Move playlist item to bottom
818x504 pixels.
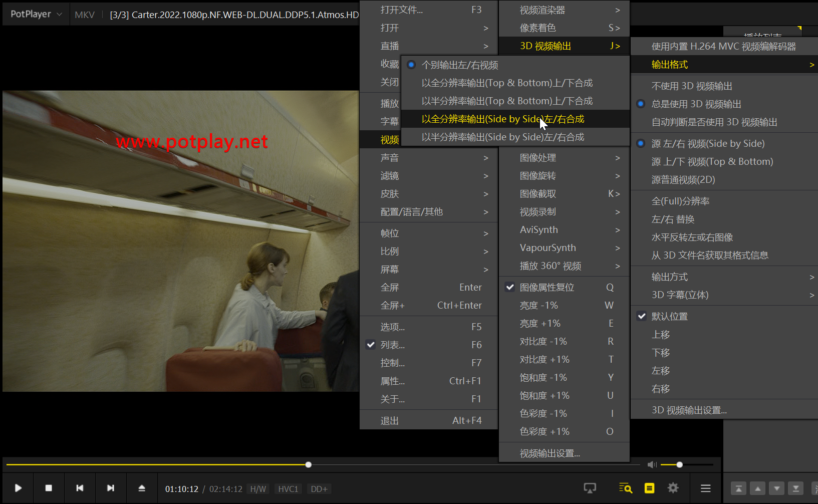pyautogui.click(x=796, y=488)
